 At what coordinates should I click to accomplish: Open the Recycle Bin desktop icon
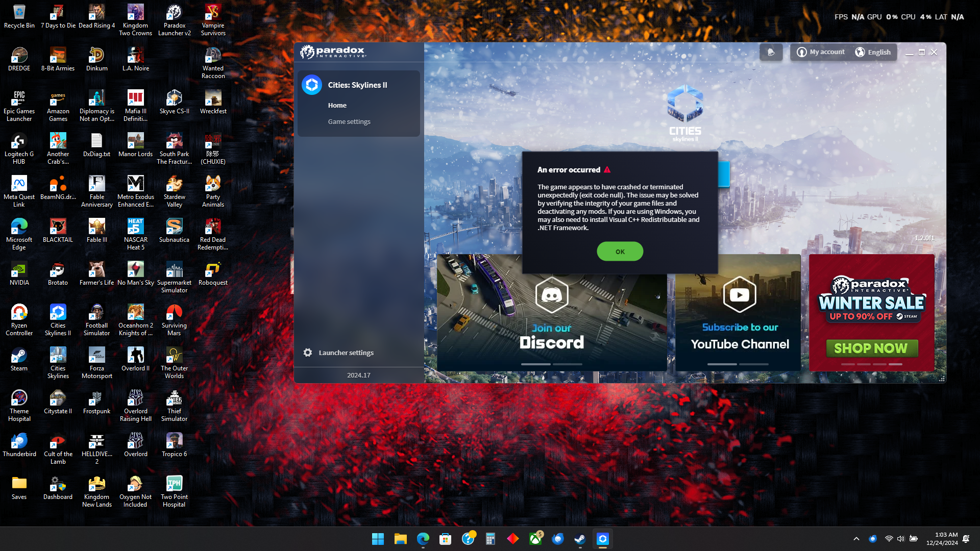click(x=19, y=16)
